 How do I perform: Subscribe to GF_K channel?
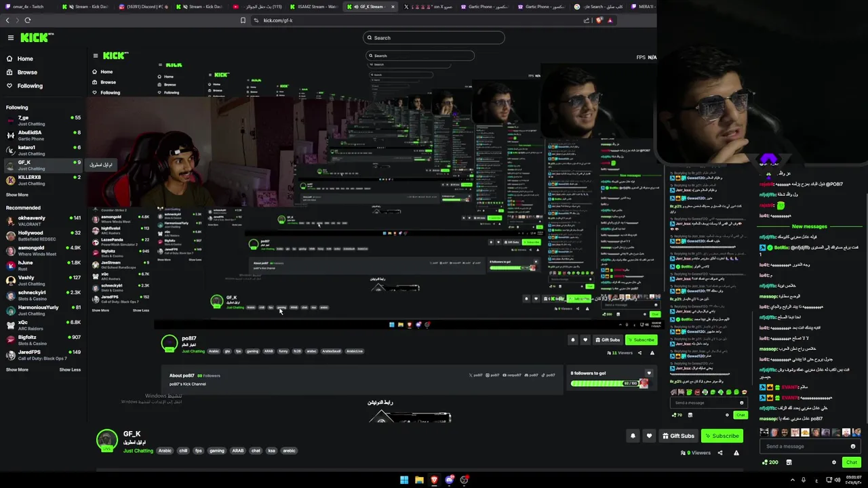pos(722,436)
